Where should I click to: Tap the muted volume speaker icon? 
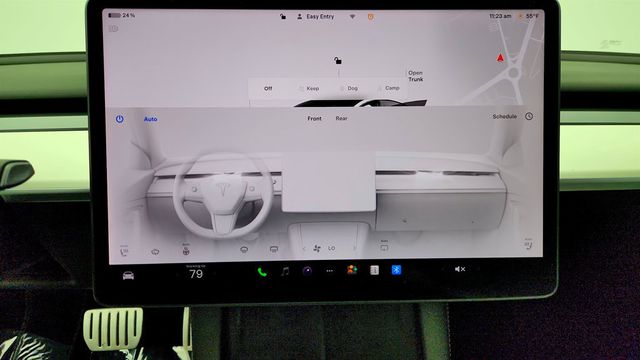pos(460,269)
